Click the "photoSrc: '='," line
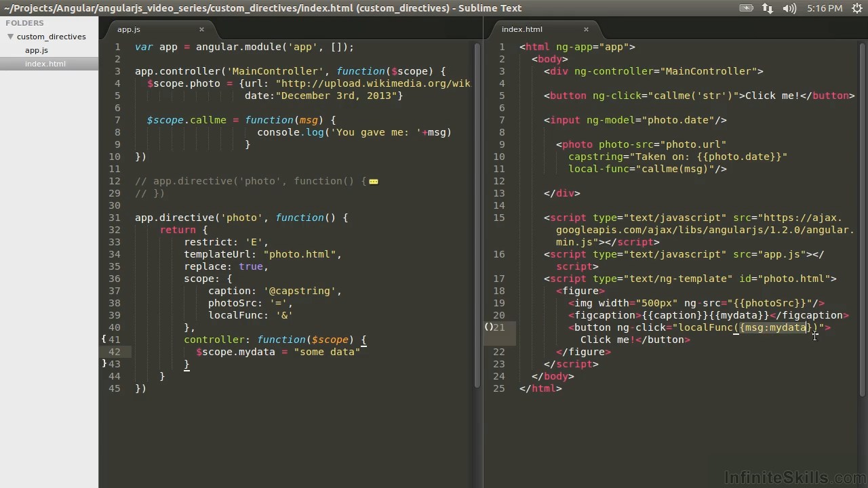Screen dimensions: 868x488 coord(250,303)
